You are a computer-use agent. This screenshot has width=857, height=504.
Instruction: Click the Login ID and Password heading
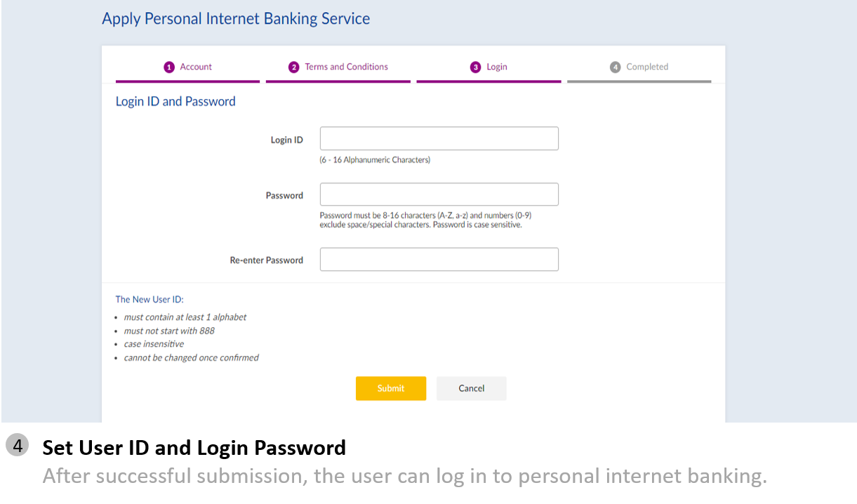[x=175, y=102]
